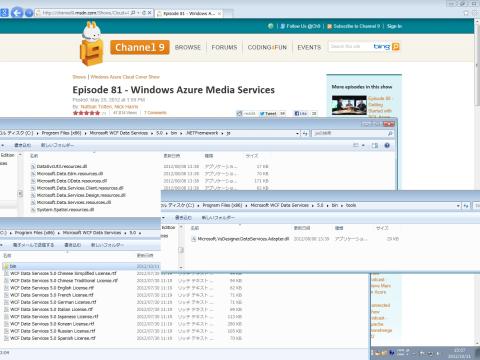The image size is (480, 360).
Task: Open the BROWSE menu
Action: pos(188,47)
